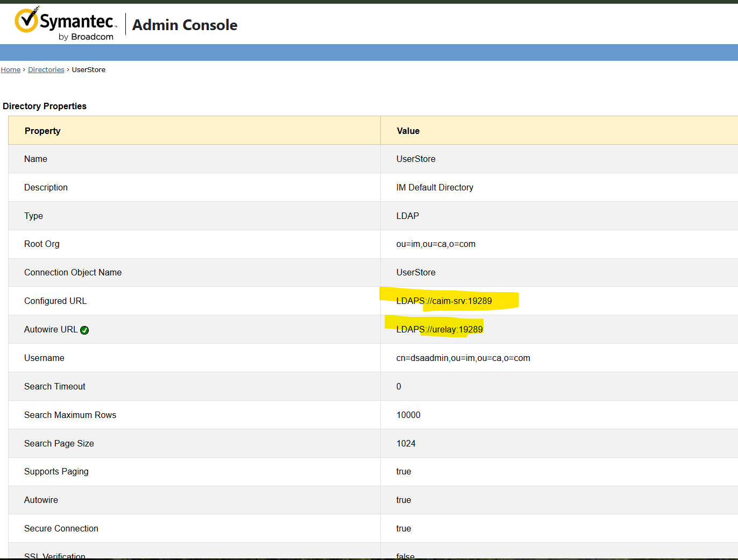Image resolution: width=738 pixels, height=560 pixels.
Task: Click the highlighted LDAPS://urelay:19289 value
Action: 439,330
